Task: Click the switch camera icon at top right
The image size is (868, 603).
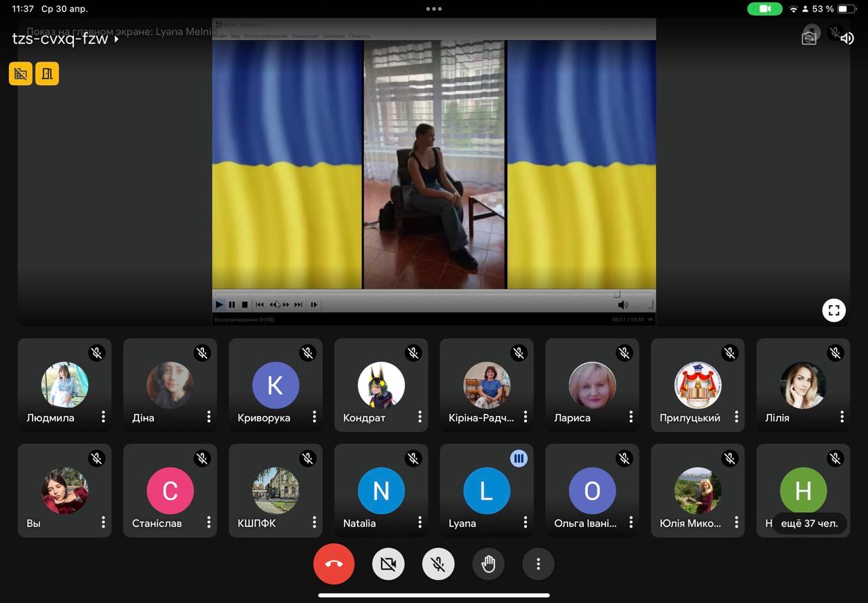Action: coord(809,37)
